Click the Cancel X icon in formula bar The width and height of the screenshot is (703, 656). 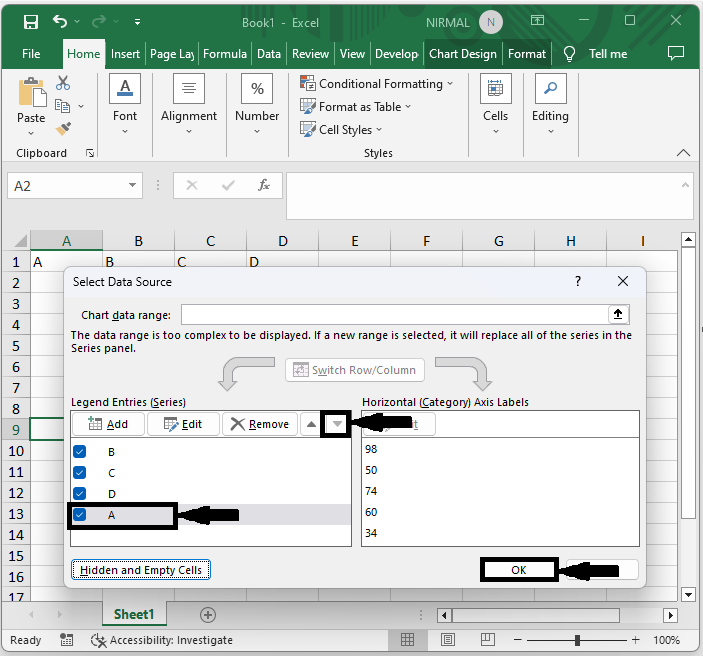click(192, 185)
